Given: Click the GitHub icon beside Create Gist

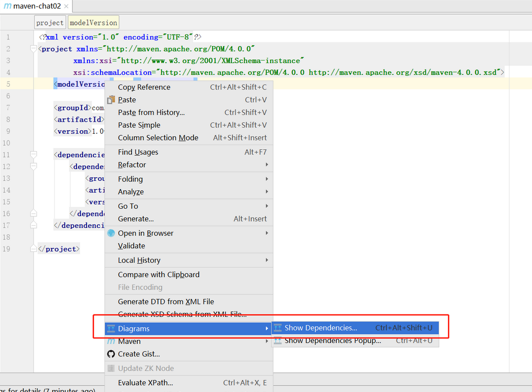Looking at the screenshot, I should tap(111, 354).
